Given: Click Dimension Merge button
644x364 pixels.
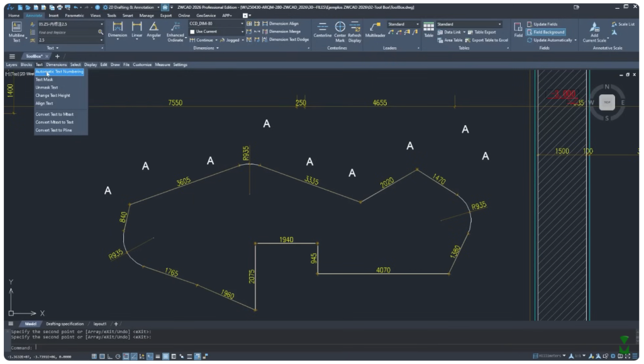Looking at the screenshot, I should pos(281,31).
